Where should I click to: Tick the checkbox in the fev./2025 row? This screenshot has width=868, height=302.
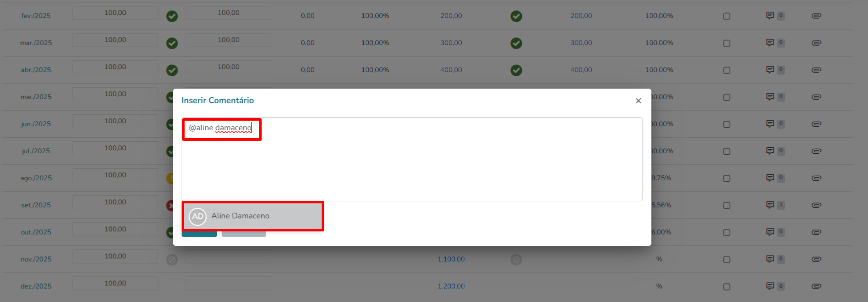tap(727, 16)
